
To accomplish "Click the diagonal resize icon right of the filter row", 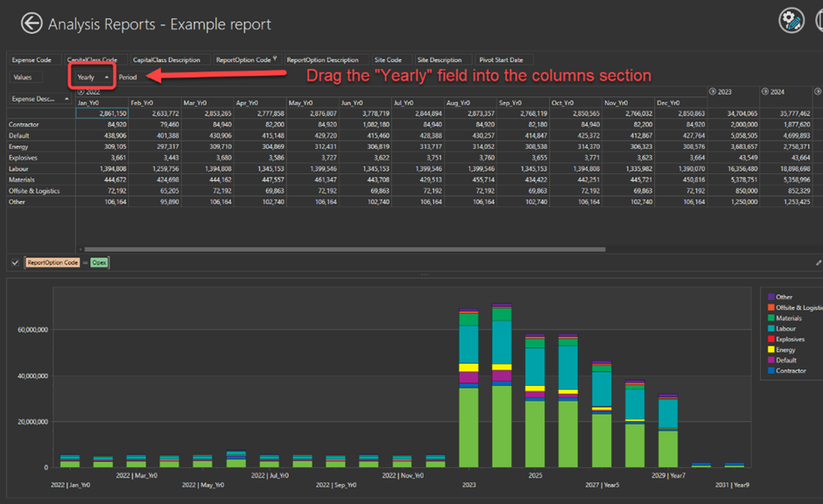I will [816, 262].
